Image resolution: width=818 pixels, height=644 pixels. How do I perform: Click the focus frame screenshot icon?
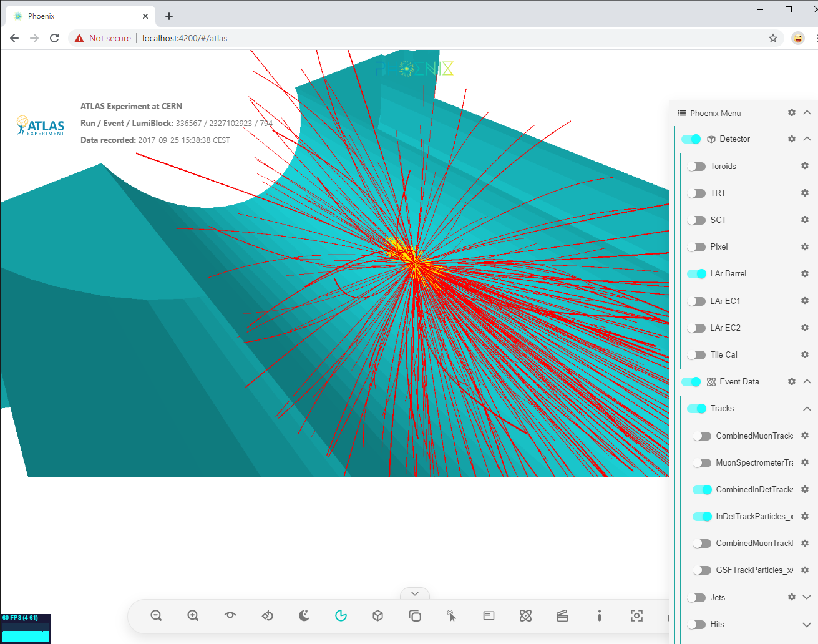pos(636,616)
